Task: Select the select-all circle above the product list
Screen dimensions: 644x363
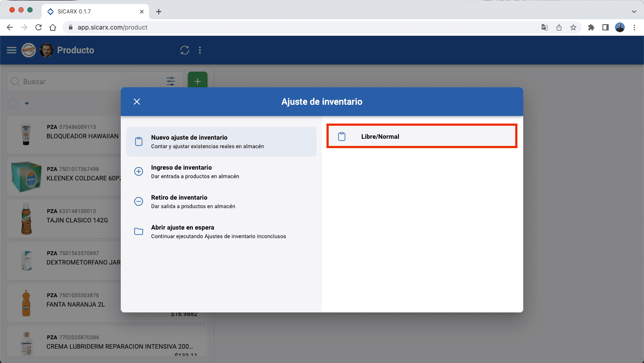Action: click(13, 103)
